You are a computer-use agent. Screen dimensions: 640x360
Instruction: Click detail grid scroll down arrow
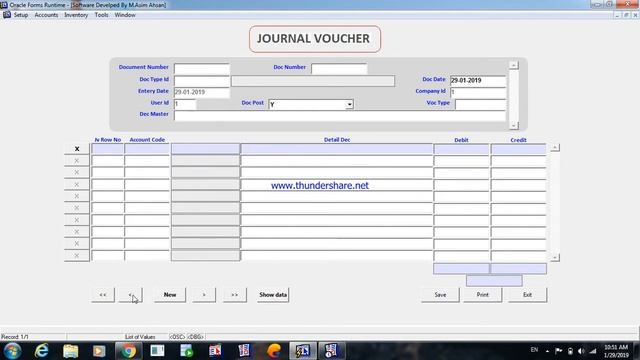click(555, 257)
